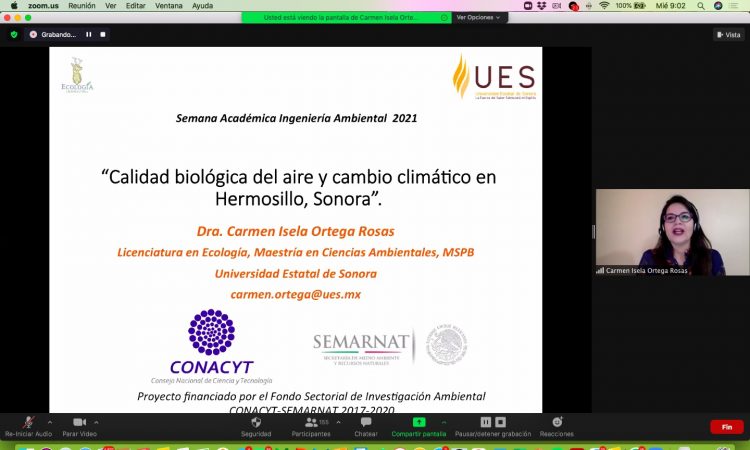Open the Chatear chat panel
The image size is (750, 450).
(366, 426)
